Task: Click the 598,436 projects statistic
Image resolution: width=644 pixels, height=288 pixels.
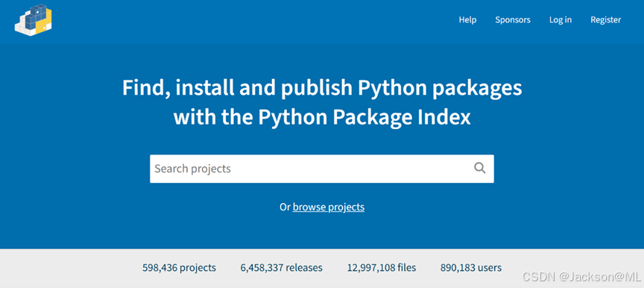Action: [x=179, y=268]
